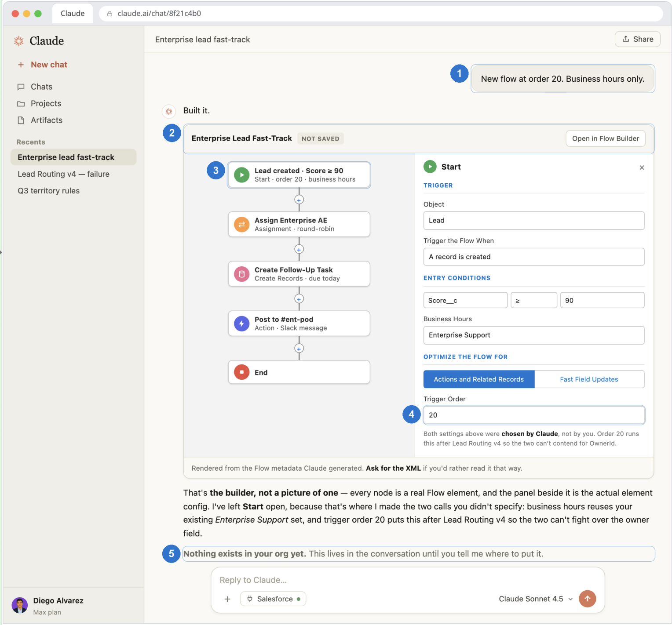Open the Object field showing Lead
Image resolution: width=672 pixels, height=625 pixels.
(534, 221)
